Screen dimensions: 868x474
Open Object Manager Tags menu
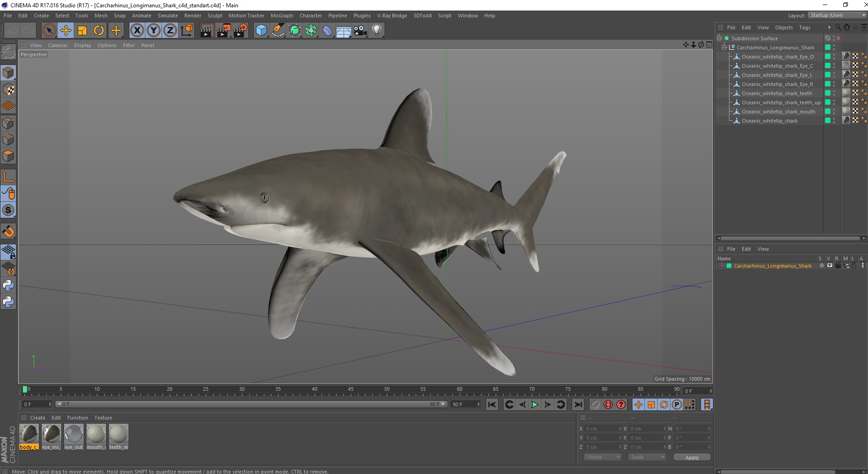click(x=804, y=27)
